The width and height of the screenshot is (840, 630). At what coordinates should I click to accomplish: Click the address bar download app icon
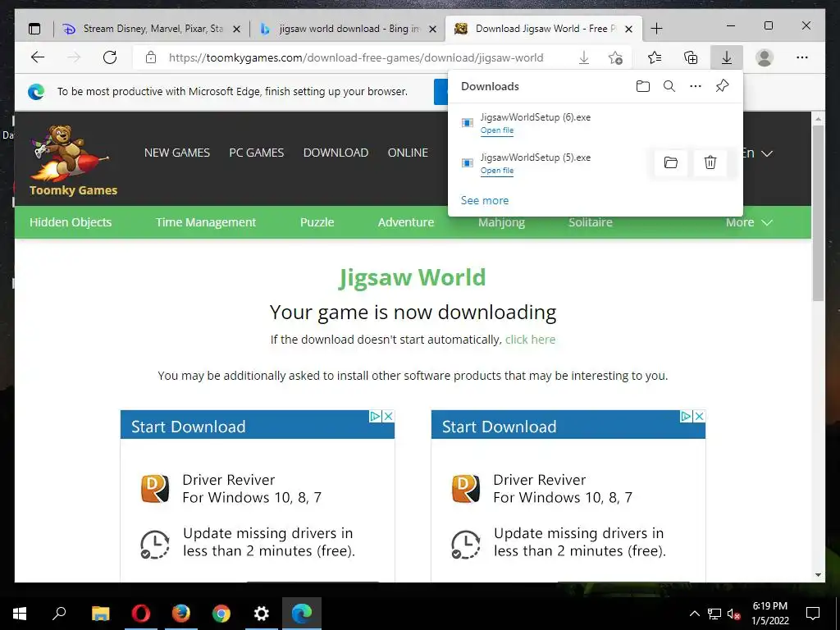coord(584,57)
